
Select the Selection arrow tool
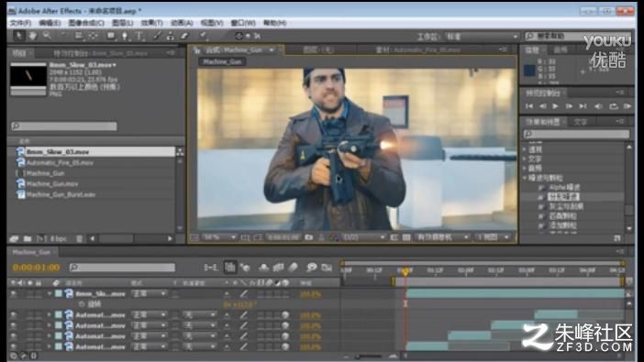tap(18, 36)
